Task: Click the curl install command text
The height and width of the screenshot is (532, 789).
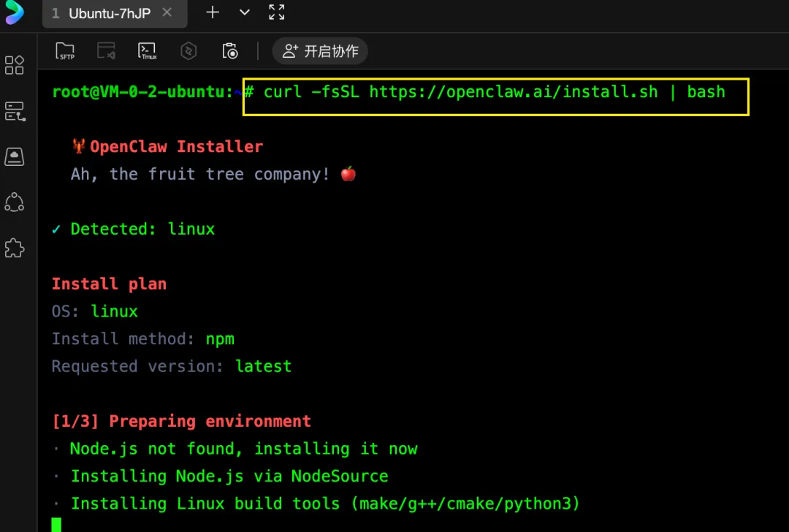Action: point(494,91)
